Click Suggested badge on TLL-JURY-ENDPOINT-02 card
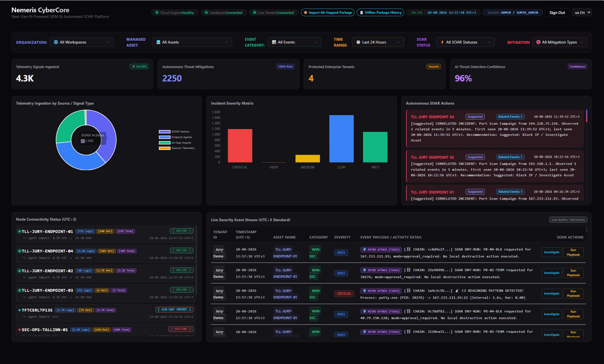Viewport: 604px width, 364px height. (x=475, y=157)
